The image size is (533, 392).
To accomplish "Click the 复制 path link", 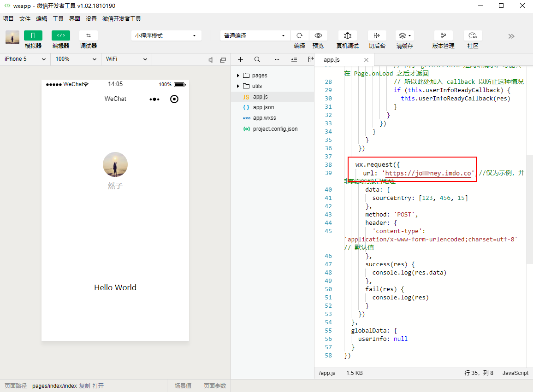I will point(85,386).
